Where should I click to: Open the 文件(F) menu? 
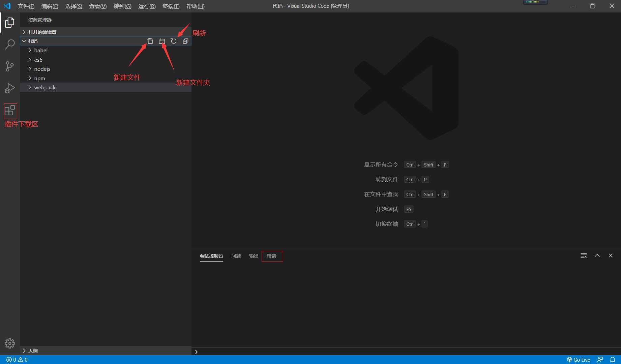[26, 6]
